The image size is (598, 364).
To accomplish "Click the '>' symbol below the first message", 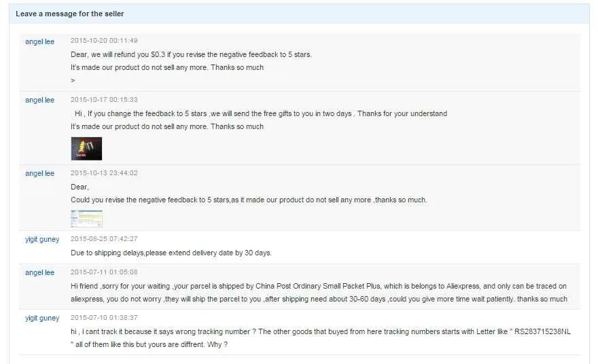I will click(73, 80).
